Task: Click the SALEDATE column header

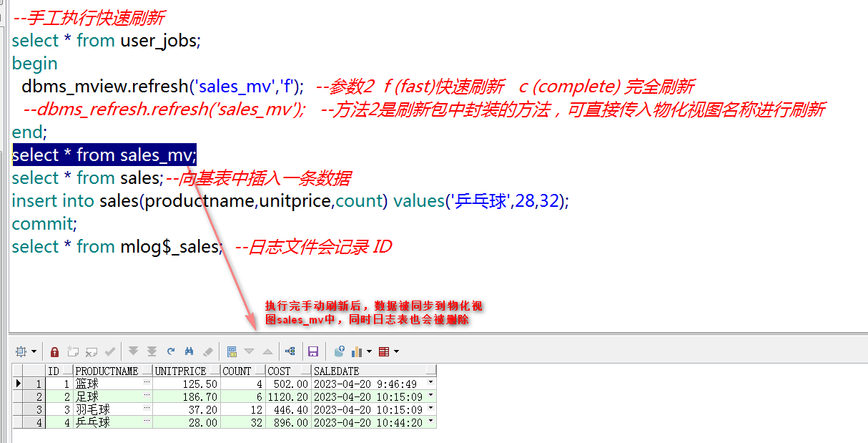Action: tap(374, 371)
